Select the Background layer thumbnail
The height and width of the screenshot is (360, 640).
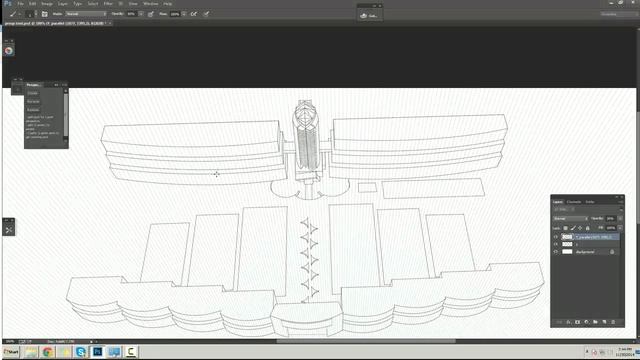[x=567, y=252]
